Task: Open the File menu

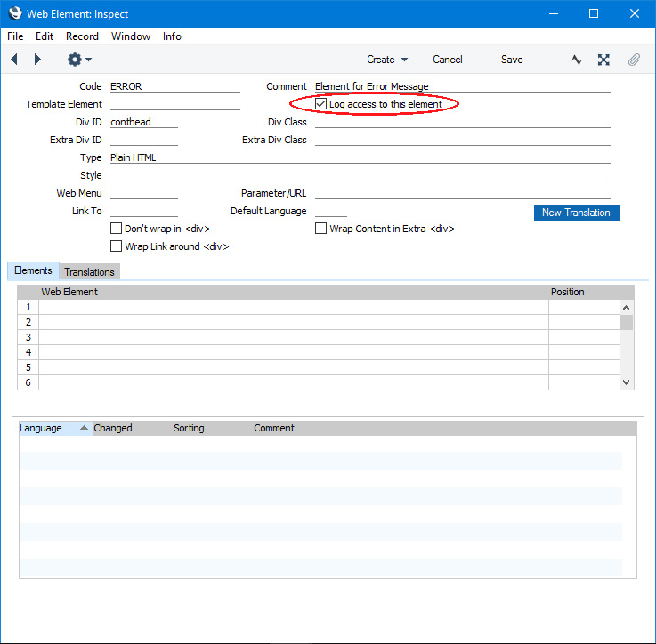Action: tap(15, 36)
